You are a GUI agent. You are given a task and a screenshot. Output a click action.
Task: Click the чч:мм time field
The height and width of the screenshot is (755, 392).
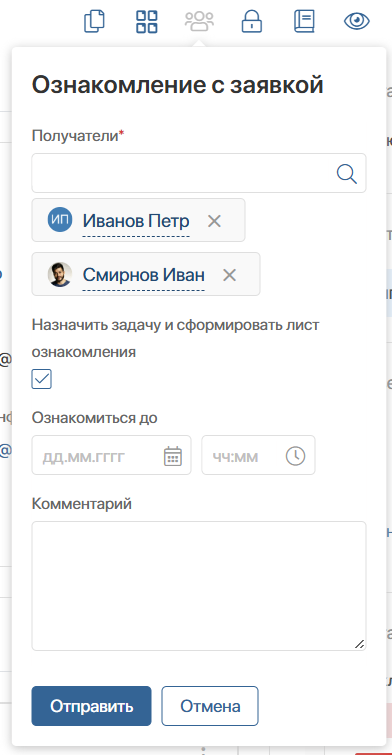(x=258, y=455)
